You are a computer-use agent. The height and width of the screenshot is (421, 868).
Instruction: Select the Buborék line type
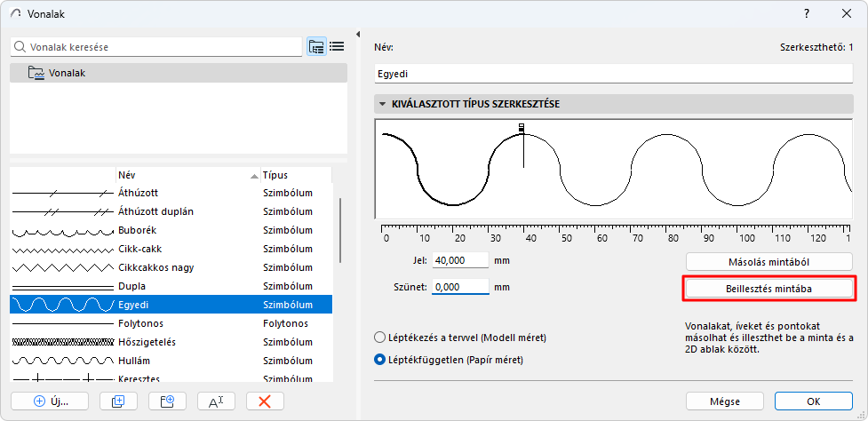(171, 230)
